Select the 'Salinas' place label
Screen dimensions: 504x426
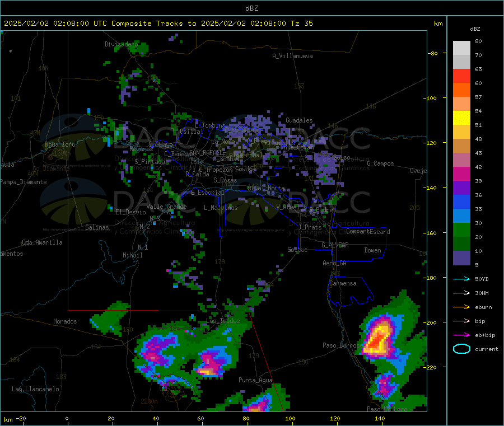click(x=97, y=227)
